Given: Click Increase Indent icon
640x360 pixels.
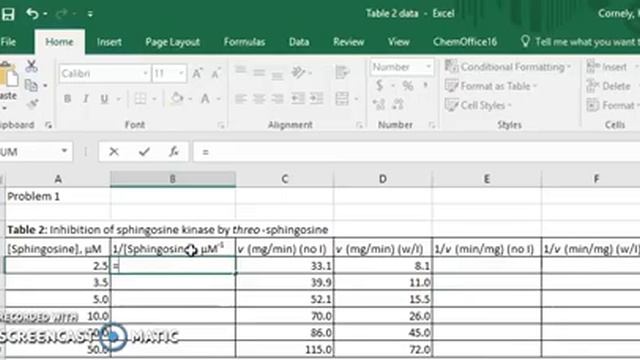Looking at the screenshot, I should tap(316, 98).
